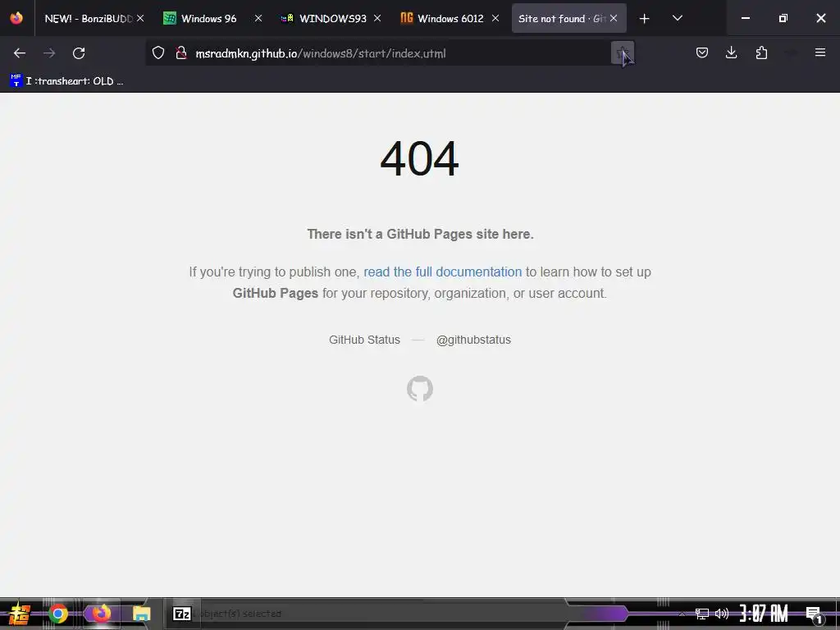Open a new tab with plus button

coord(645,19)
